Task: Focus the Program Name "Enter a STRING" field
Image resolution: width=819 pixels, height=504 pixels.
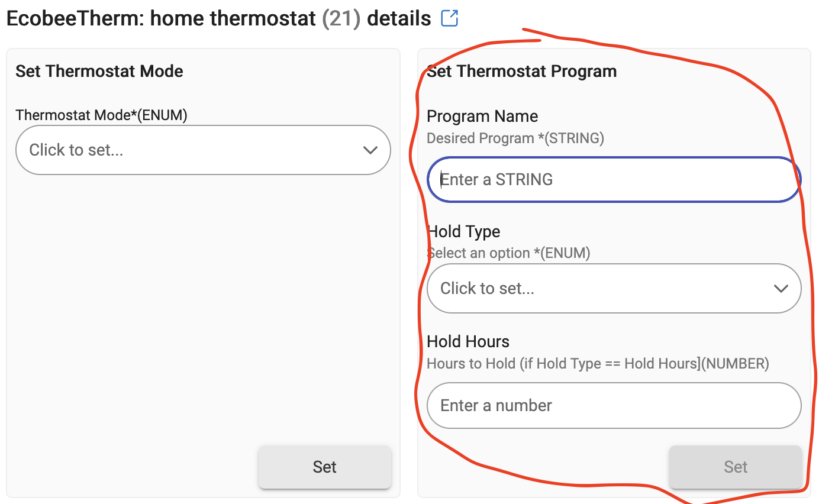Action: point(614,179)
